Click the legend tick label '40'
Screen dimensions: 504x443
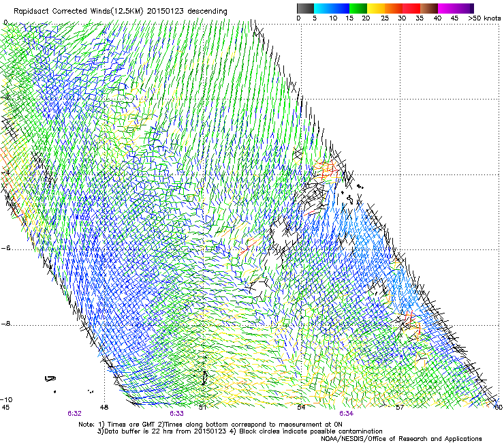coord(437,18)
